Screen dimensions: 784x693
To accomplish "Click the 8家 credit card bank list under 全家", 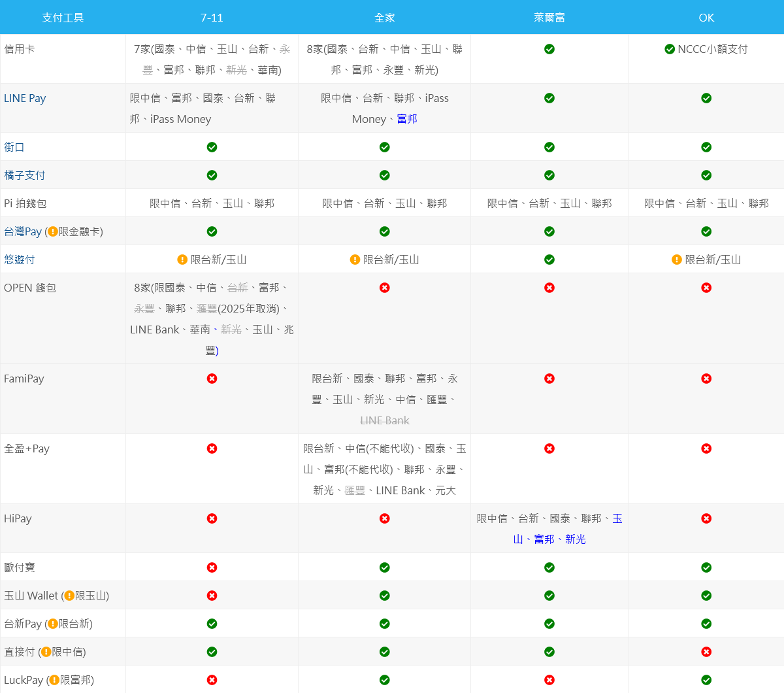I will click(x=385, y=59).
